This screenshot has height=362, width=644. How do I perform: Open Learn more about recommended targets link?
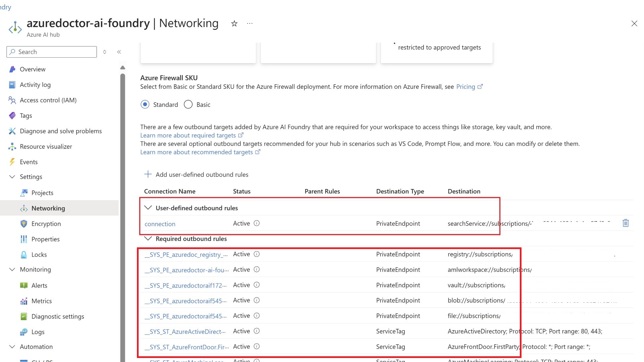click(200, 152)
